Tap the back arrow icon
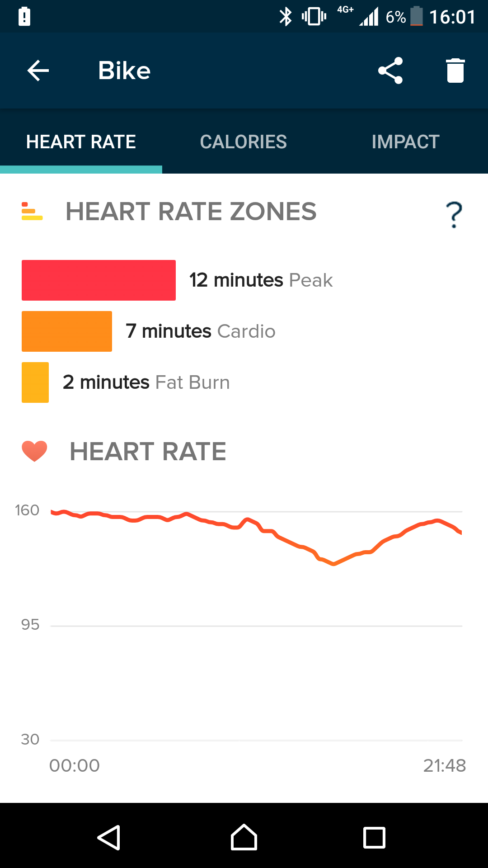Viewport: 488px width, 868px height. click(x=38, y=71)
